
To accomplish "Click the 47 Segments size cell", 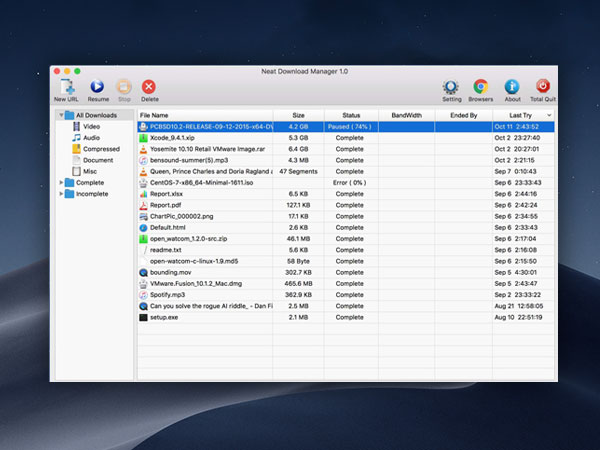I will [x=298, y=171].
